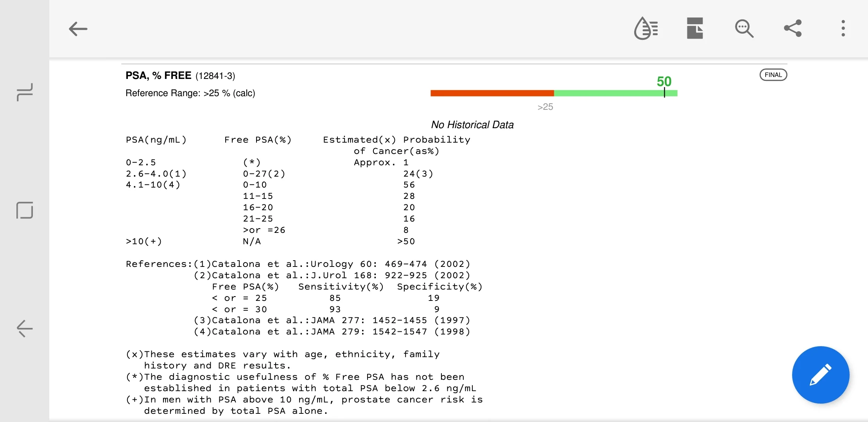868x422 pixels.
Task: Tap the >25 threshold label
Action: (x=545, y=107)
